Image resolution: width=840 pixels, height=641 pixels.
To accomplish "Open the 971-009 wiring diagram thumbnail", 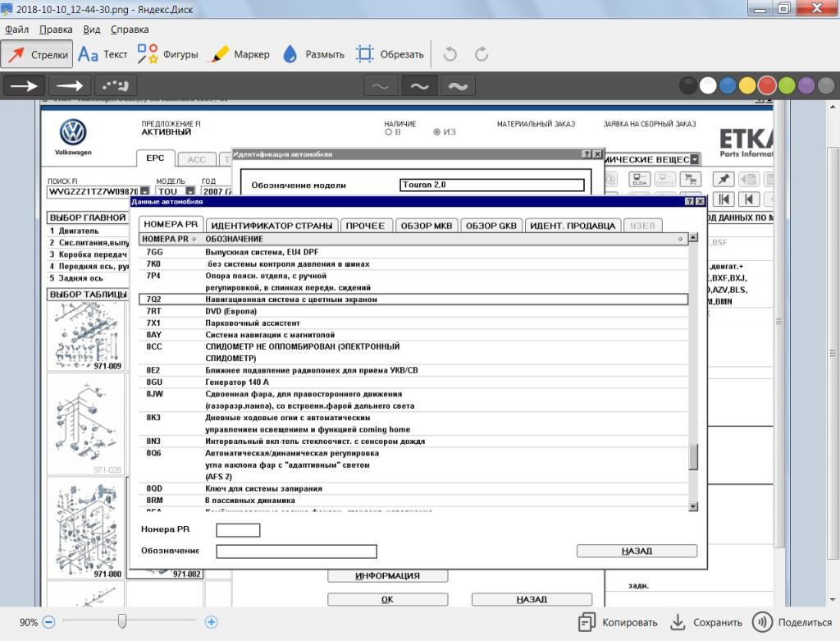I will pyautogui.click(x=86, y=336).
